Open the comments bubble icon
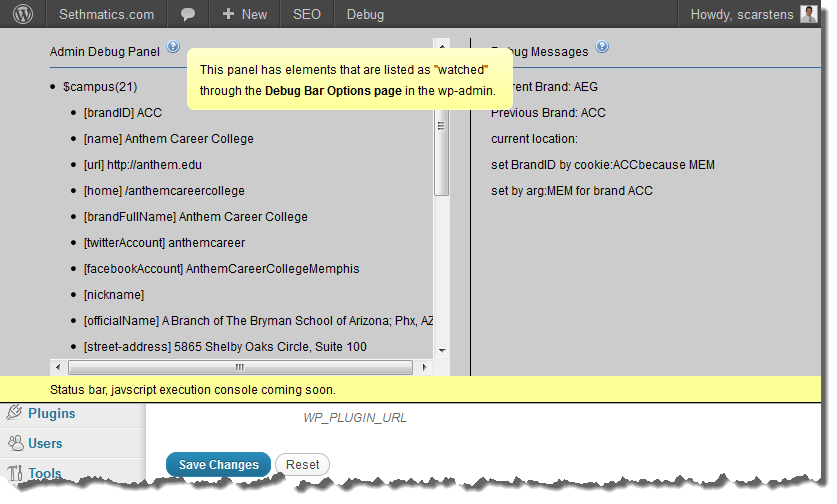Image resolution: width=837 pixels, height=504 pixels. tap(187, 14)
